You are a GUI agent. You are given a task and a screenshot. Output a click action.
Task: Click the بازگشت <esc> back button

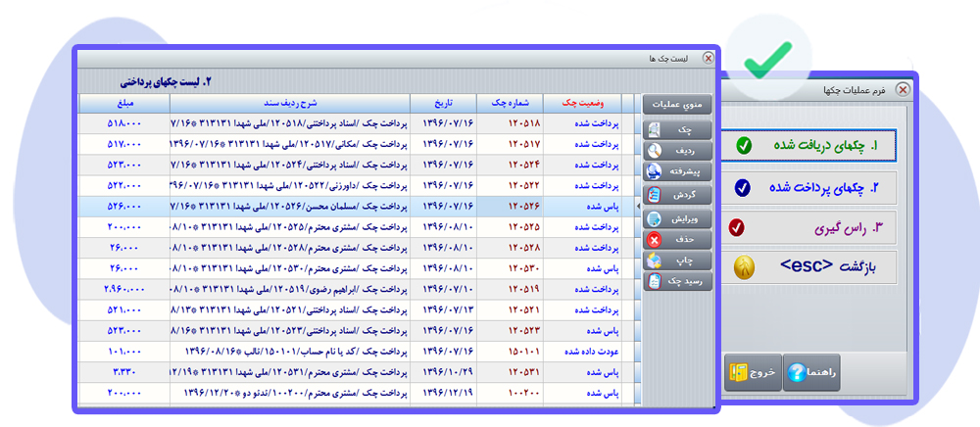808,267
